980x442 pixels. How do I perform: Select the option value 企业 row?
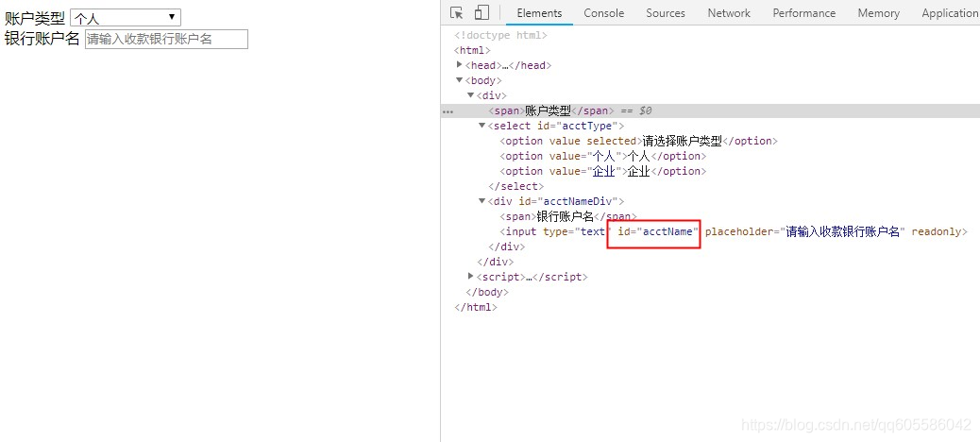603,171
